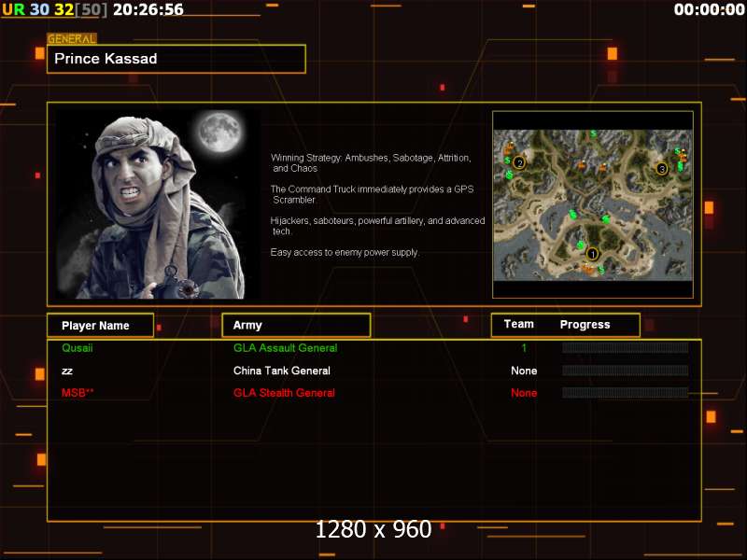Click the Army column header

coord(296,325)
